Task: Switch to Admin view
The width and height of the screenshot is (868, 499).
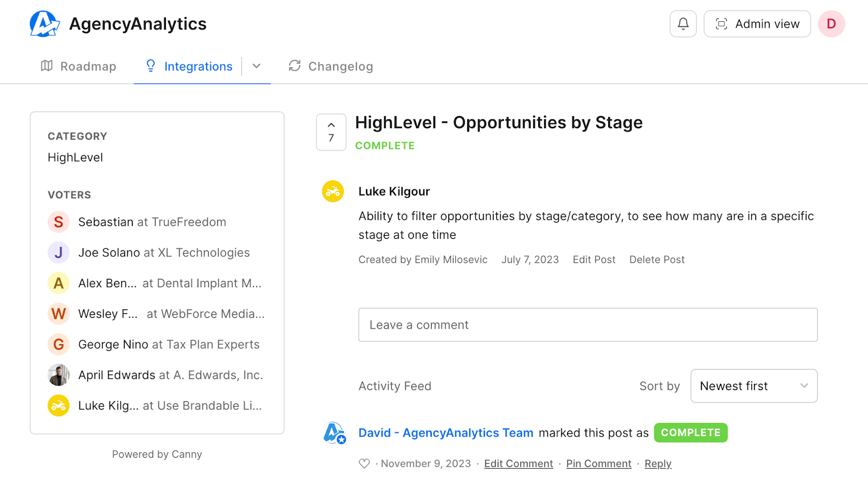Action: (757, 24)
